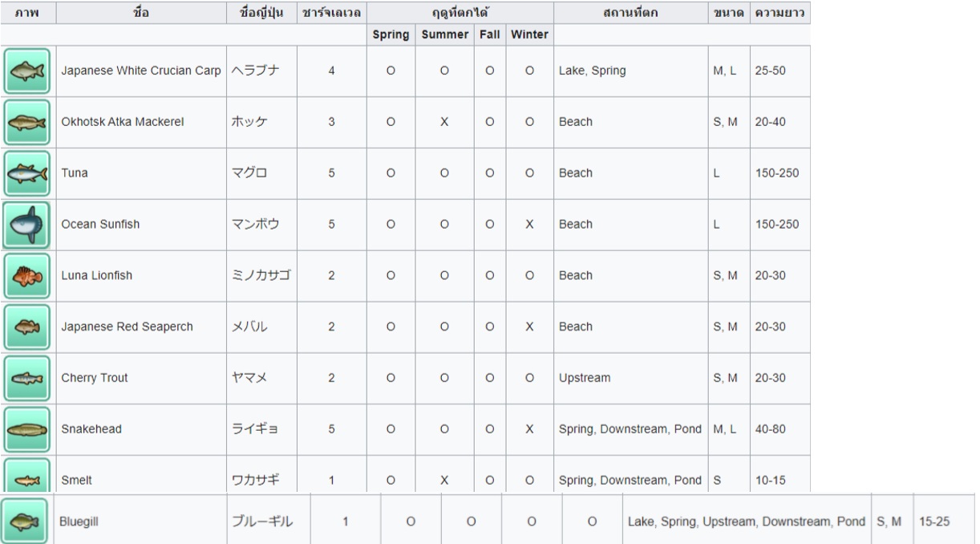The width and height of the screenshot is (980, 544).
Task: Click the Bluegill name text
Action: tap(79, 521)
